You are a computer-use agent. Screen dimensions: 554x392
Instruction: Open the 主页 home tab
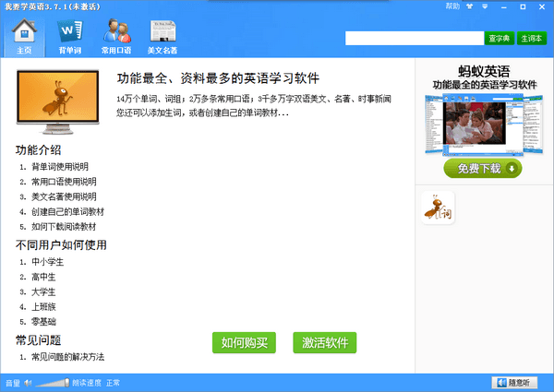pos(24,37)
